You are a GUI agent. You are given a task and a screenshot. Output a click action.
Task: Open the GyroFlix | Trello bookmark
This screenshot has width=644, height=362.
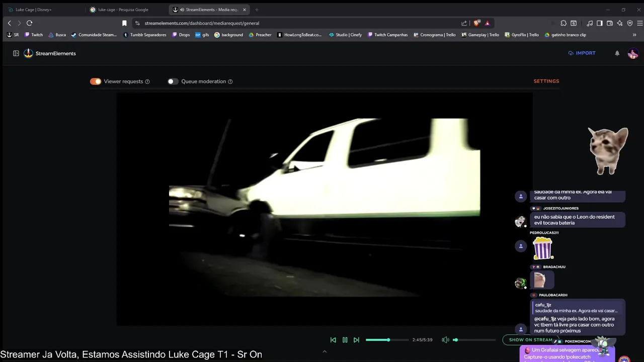tap(522, 35)
